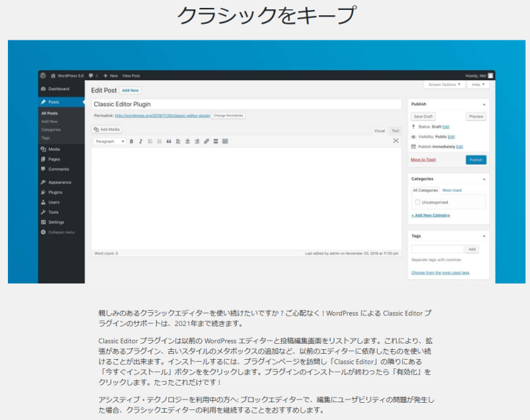Open All Posts in the sidebar submenu
Image resolution: width=530 pixels, height=420 pixels.
coord(50,113)
